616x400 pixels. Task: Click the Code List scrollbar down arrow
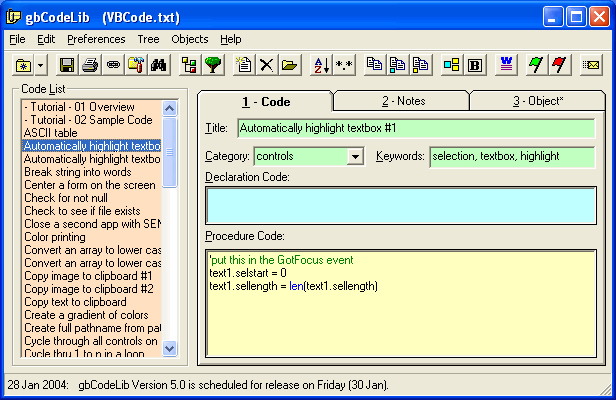pyautogui.click(x=170, y=349)
